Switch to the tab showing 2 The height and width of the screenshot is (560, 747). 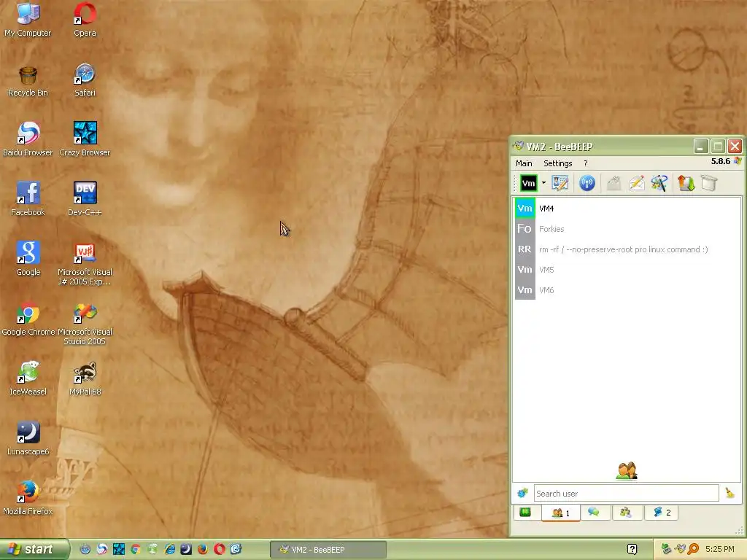661,513
